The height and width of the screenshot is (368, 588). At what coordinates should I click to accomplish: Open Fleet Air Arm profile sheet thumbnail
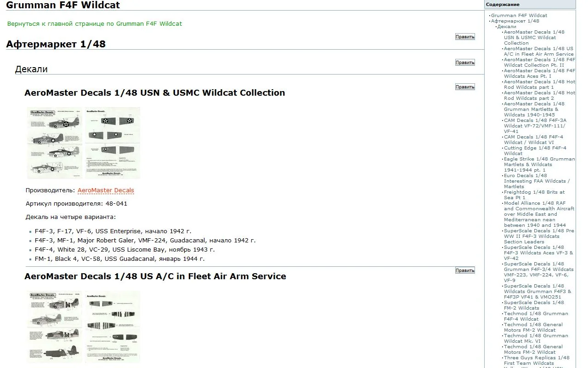(54, 327)
